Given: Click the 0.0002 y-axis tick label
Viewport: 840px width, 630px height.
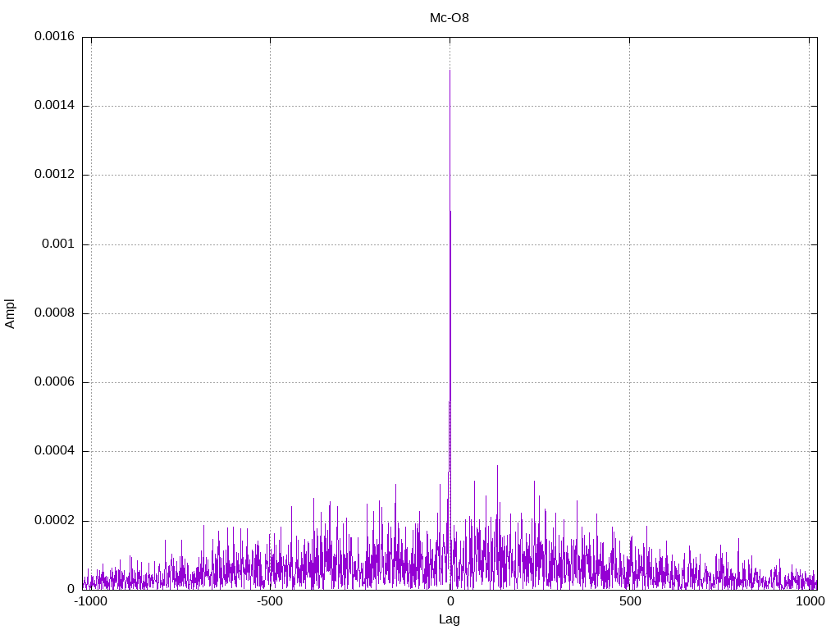Looking at the screenshot, I should pos(54,521).
